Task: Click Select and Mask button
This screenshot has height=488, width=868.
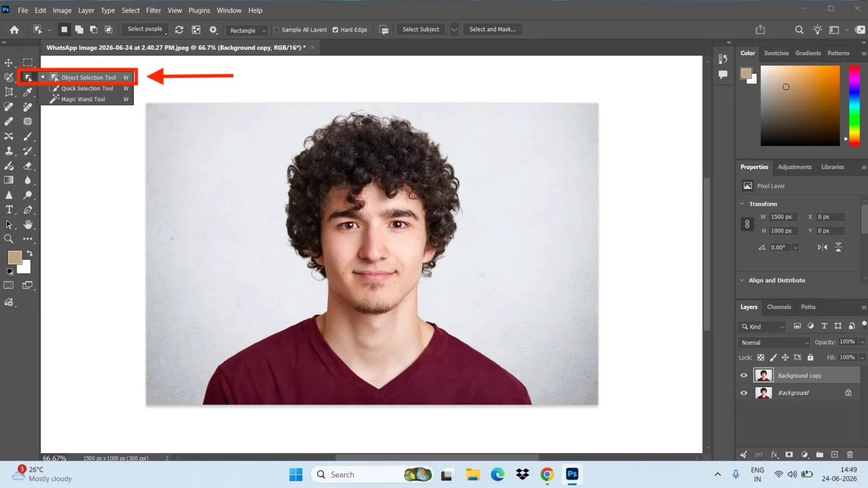Action: (493, 29)
